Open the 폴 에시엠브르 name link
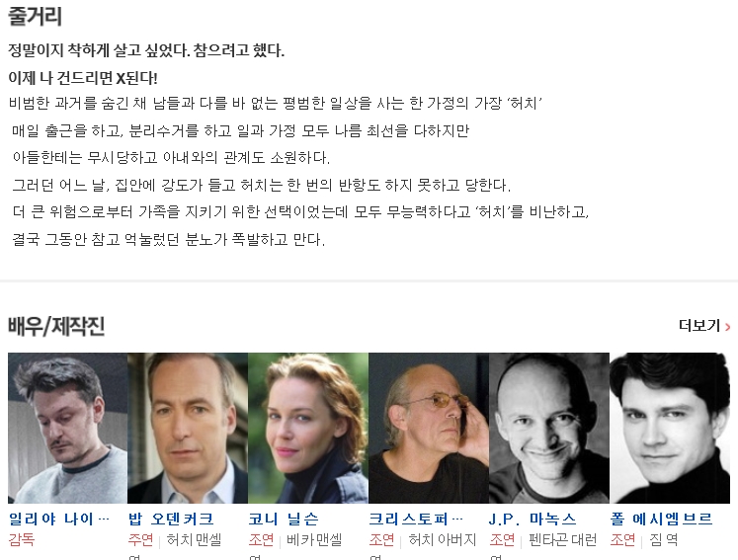This screenshot has width=738, height=560. tap(661, 520)
